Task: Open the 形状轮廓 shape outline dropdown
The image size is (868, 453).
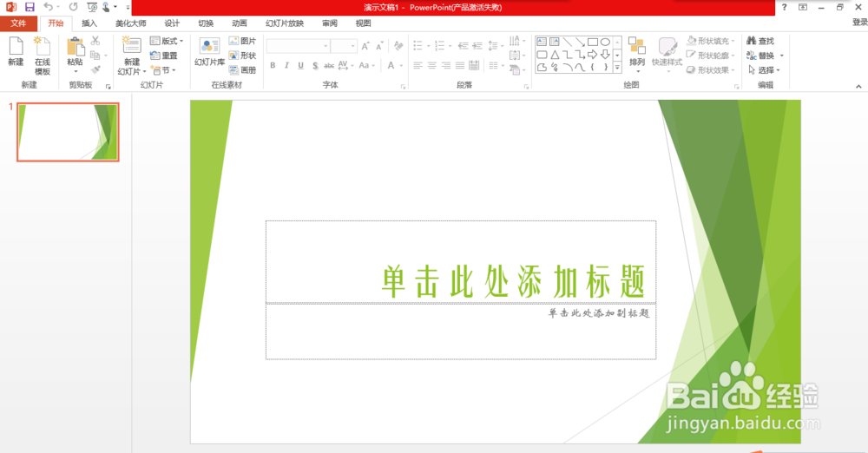Action: tap(711, 56)
